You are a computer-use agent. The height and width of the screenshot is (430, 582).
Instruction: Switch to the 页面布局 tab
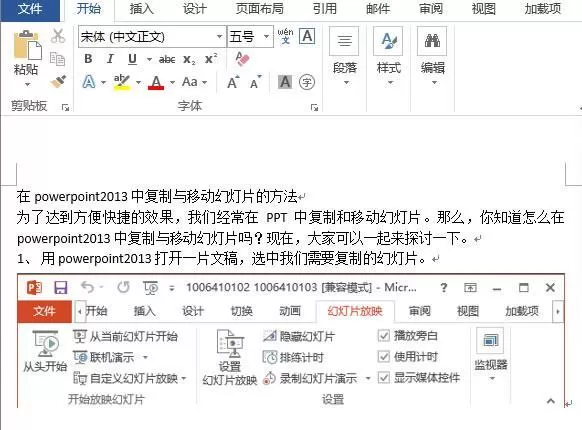click(x=259, y=9)
